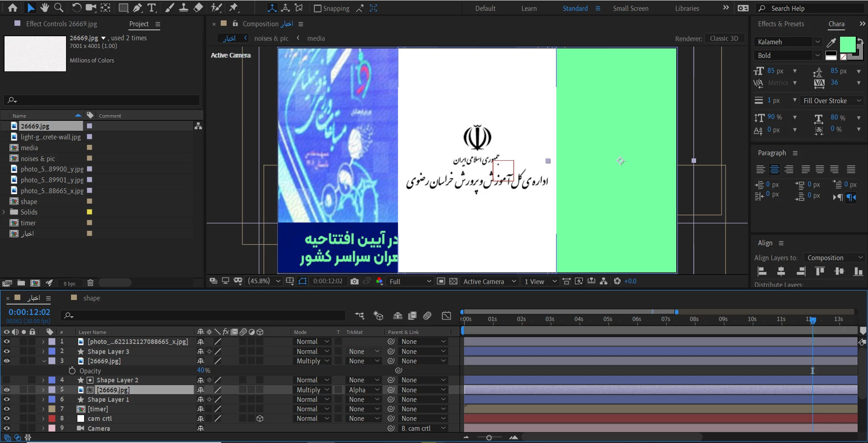The height and width of the screenshot is (443, 868).
Task: Open Effects & Presets panel
Action: [781, 24]
